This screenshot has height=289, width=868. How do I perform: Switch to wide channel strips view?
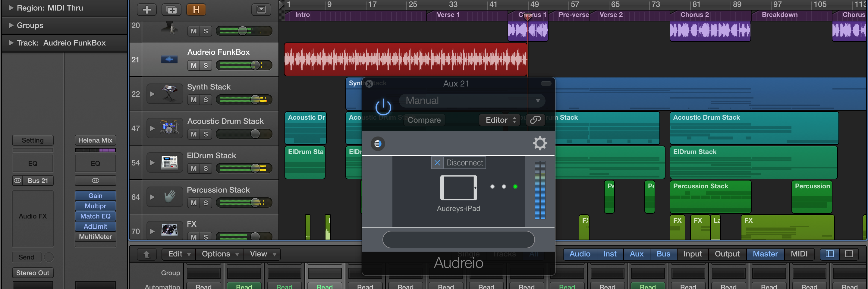pos(849,254)
